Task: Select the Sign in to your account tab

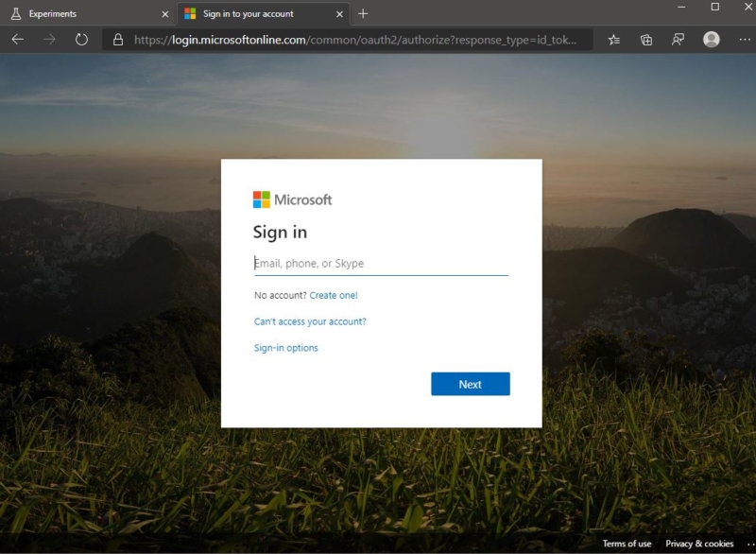Action: coord(265,13)
